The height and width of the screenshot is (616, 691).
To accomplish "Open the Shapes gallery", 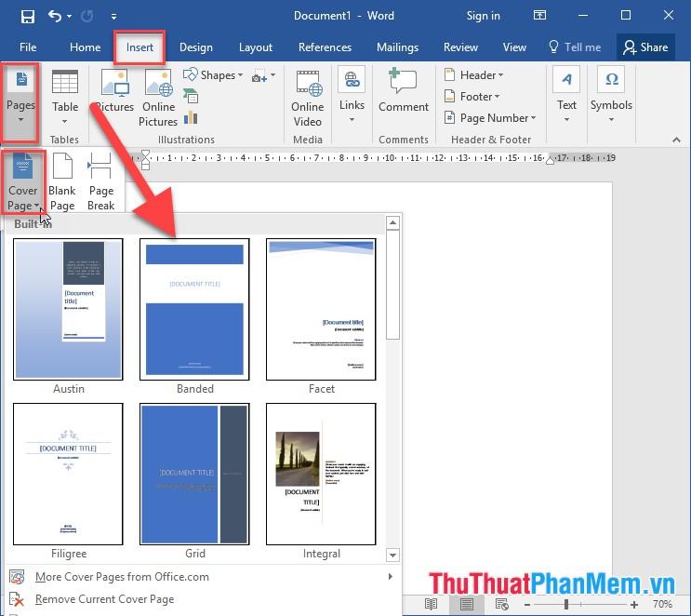I will click(x=213, y=75).
